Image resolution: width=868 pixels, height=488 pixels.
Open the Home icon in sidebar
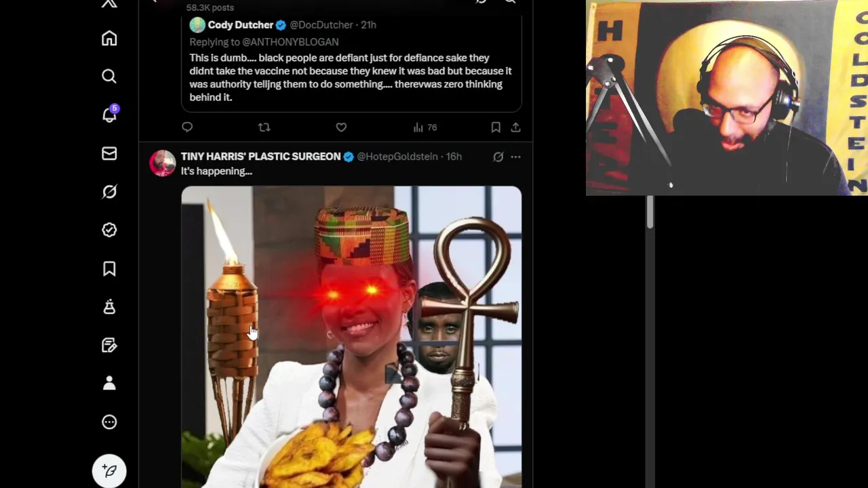109,39
